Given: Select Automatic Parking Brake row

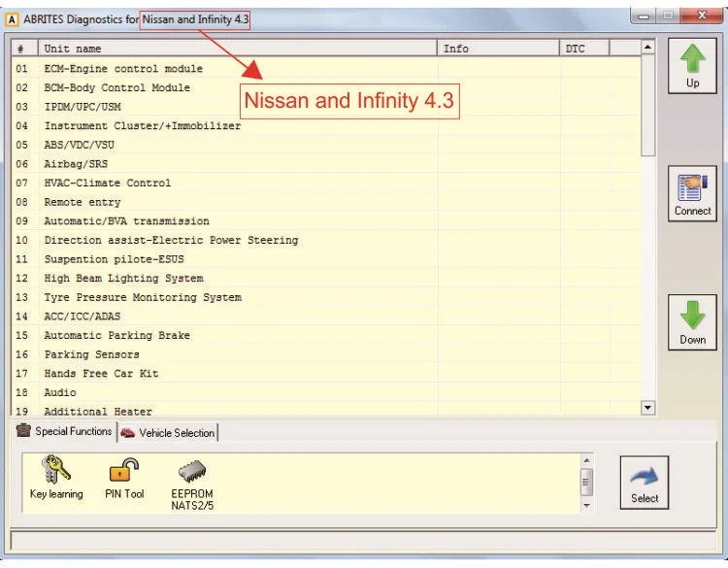Looking at the screenshot, I should pyautogui.click(x=326, y=335).
